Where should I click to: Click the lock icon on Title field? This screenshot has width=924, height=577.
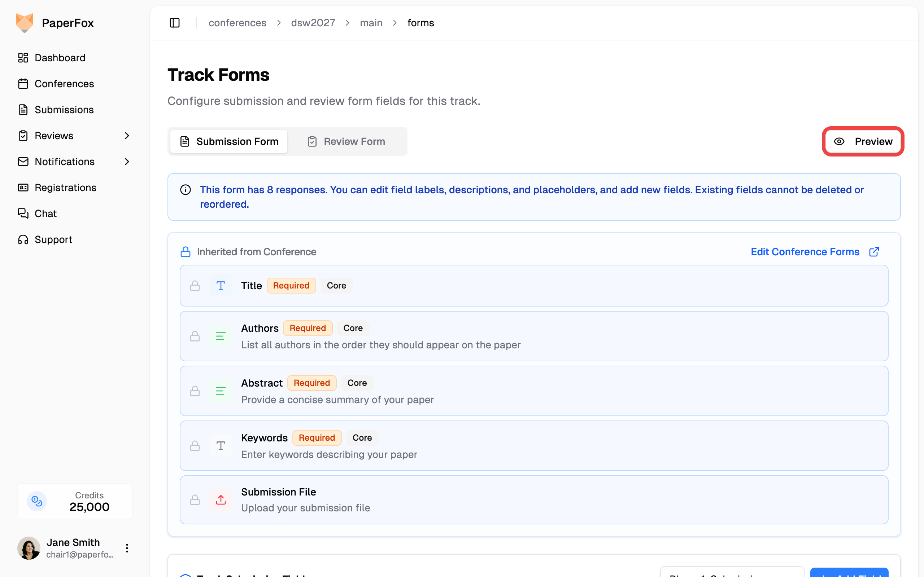pos(195,286)
